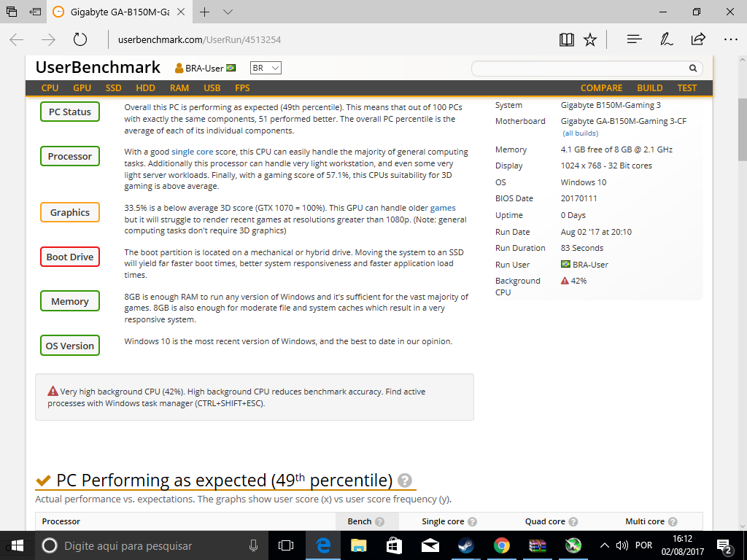Screen dimensions: 747x560
Task: Open Microsoft Store from taskbar
Action: click(394, 545)
